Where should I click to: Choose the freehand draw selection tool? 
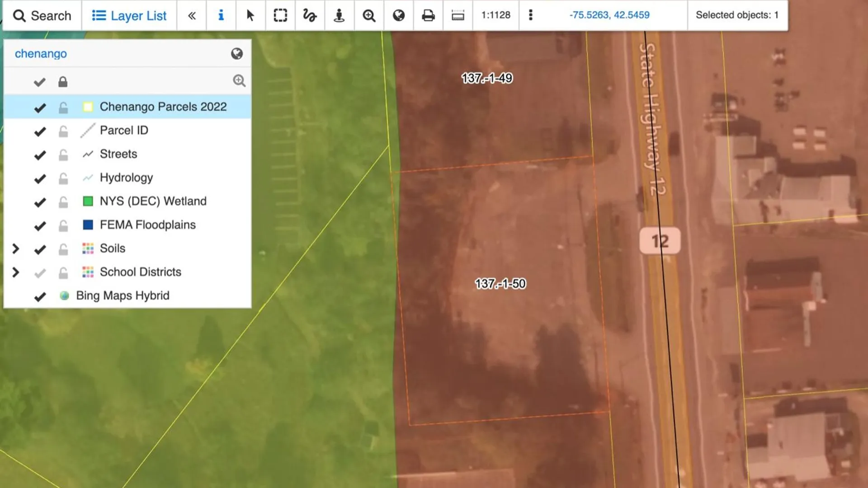pyautogui.click(x=310, y=15)
